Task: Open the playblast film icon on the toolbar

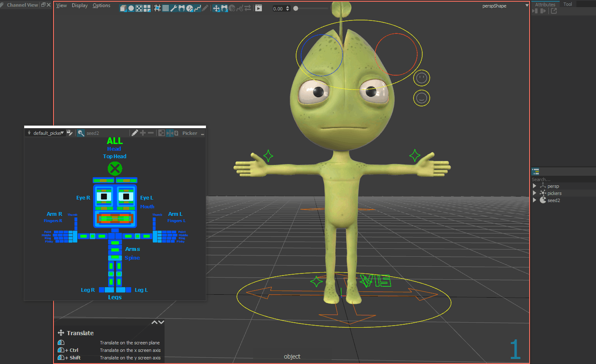Action: pos(258,8)
